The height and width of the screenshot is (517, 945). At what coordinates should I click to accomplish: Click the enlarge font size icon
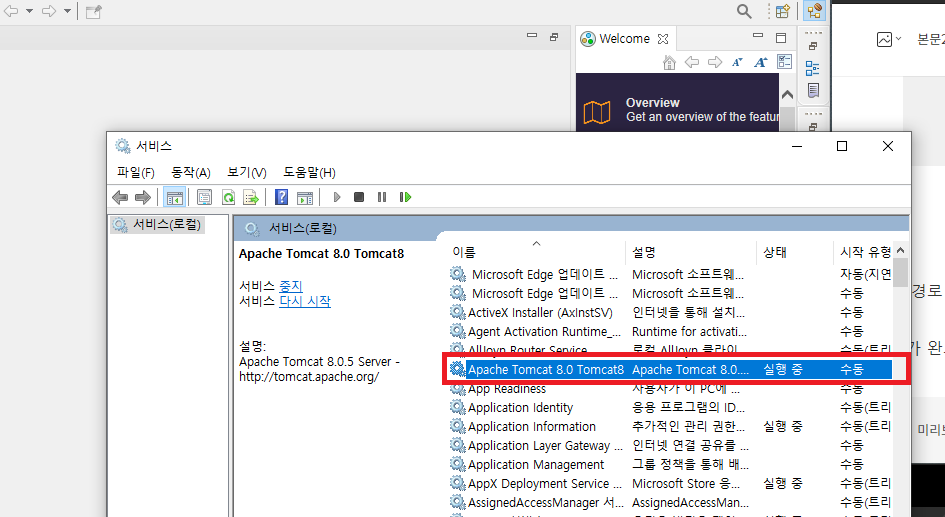[x=761, y=62]
